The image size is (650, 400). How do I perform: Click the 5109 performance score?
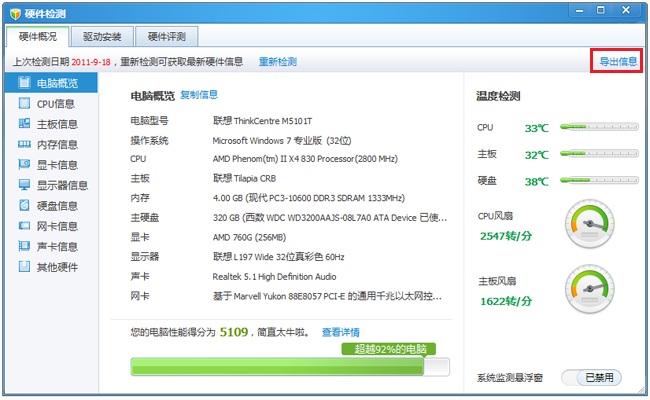coord(234,332)
